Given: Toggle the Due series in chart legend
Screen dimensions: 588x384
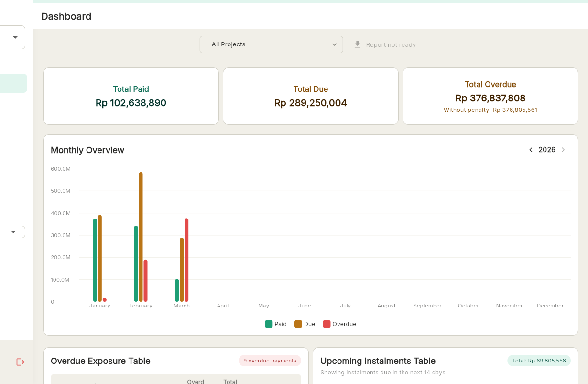Looking at the screenshot, I should 305,324.
